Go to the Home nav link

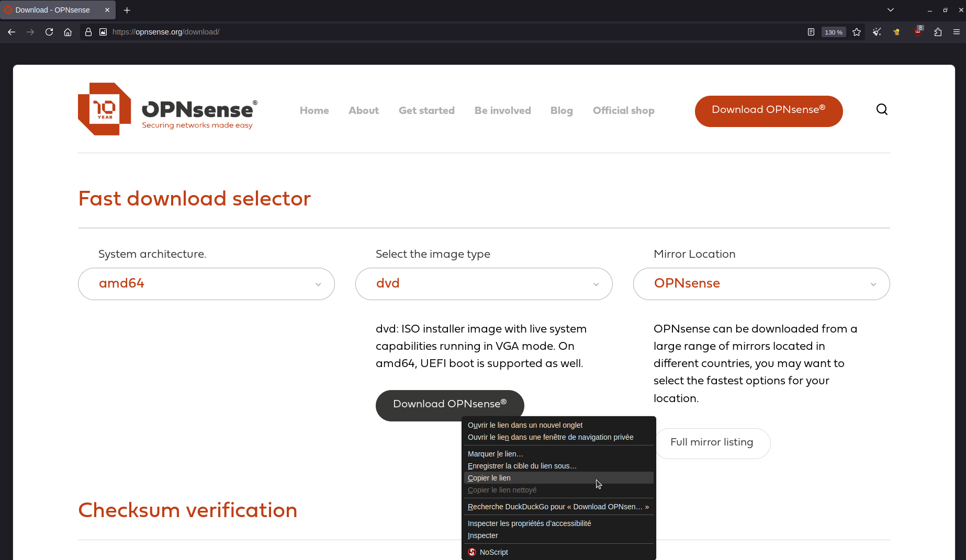314,110
